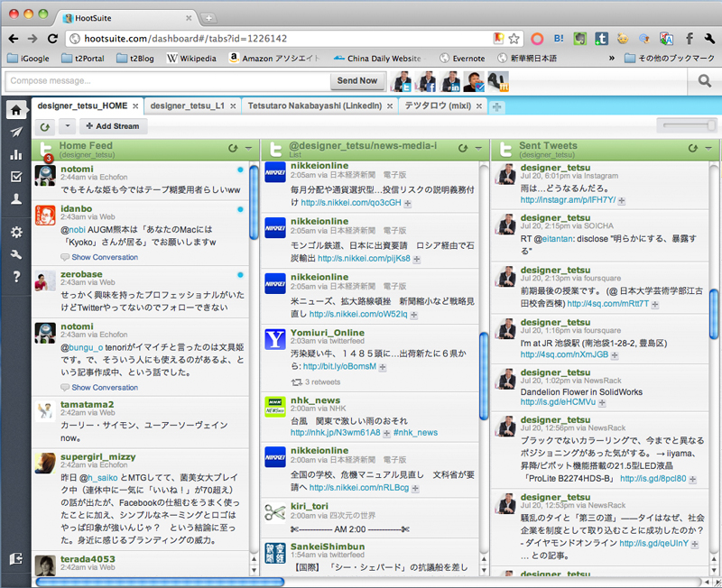The image size is (722, 588).
Task: Open Assignments checkbox icon in sidebar
Action: [16, 178]
